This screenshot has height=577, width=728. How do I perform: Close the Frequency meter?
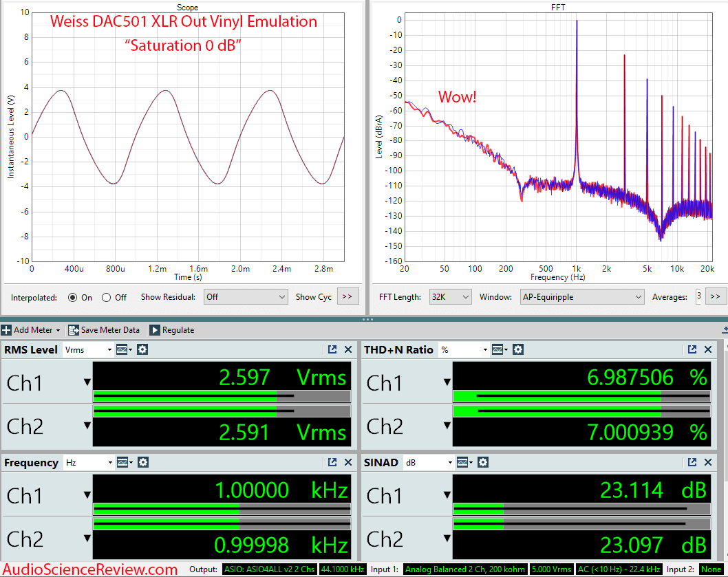(347, 462)
